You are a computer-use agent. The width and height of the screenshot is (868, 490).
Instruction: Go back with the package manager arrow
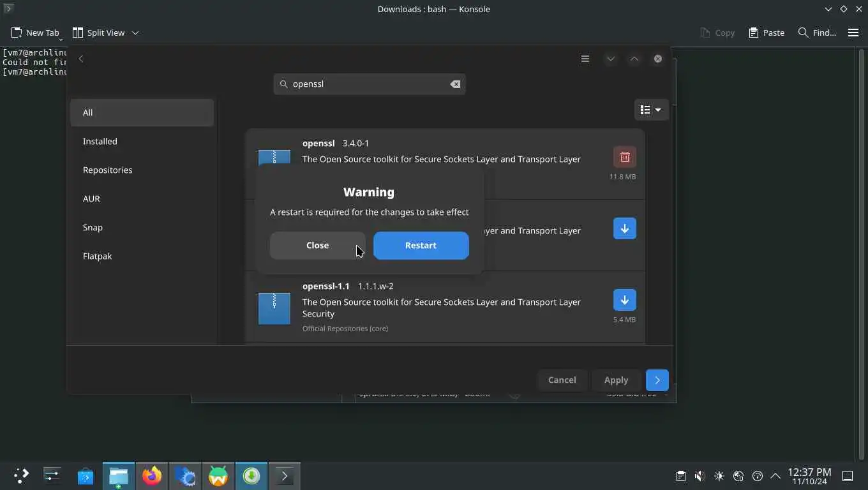coord(81,59)
